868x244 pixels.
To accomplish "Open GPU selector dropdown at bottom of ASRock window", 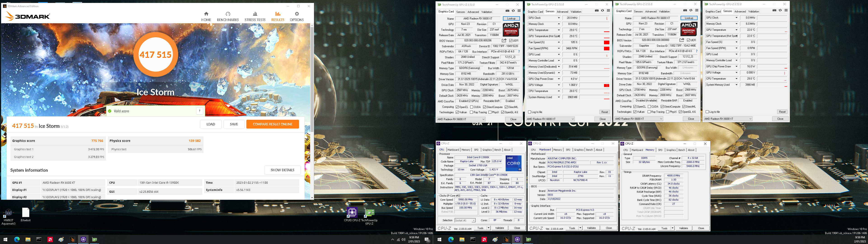I will point(461,119).
